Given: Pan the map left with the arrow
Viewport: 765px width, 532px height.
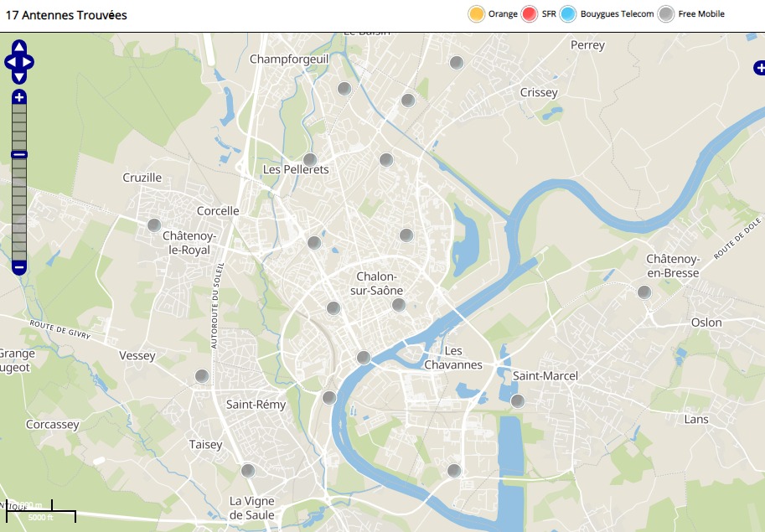Looking at the screenshot, I should [x=10, y=62].
